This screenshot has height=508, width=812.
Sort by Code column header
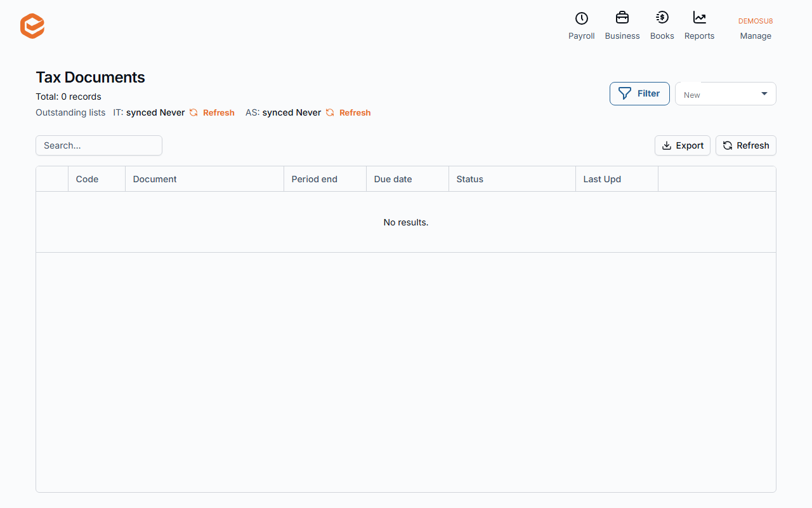click(96, 179)
